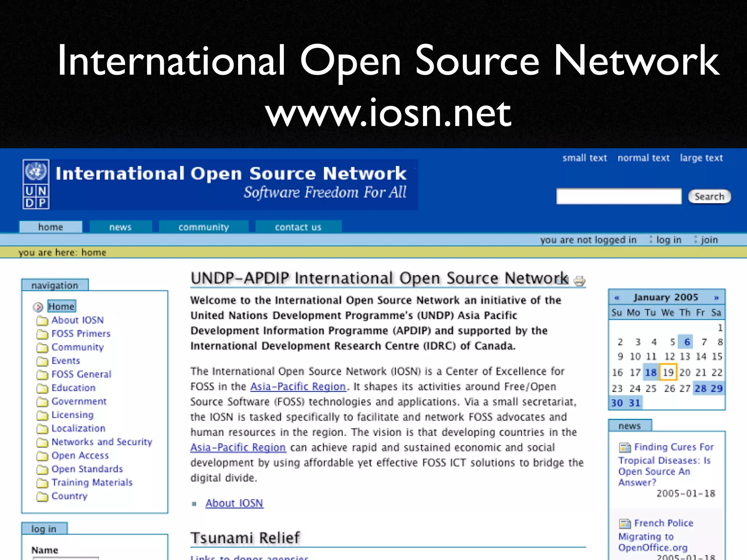Click the Search button
This screenshot has height=560, width=747.
pos(709,197)
